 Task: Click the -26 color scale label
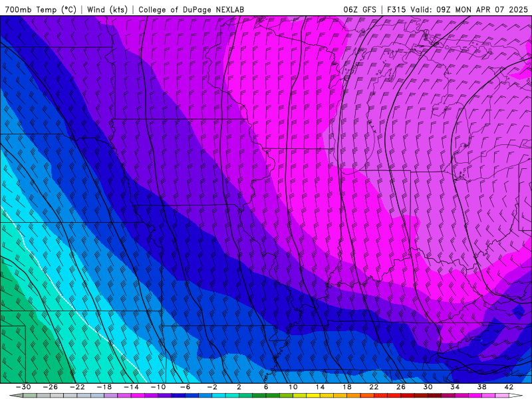pos(51,387)
